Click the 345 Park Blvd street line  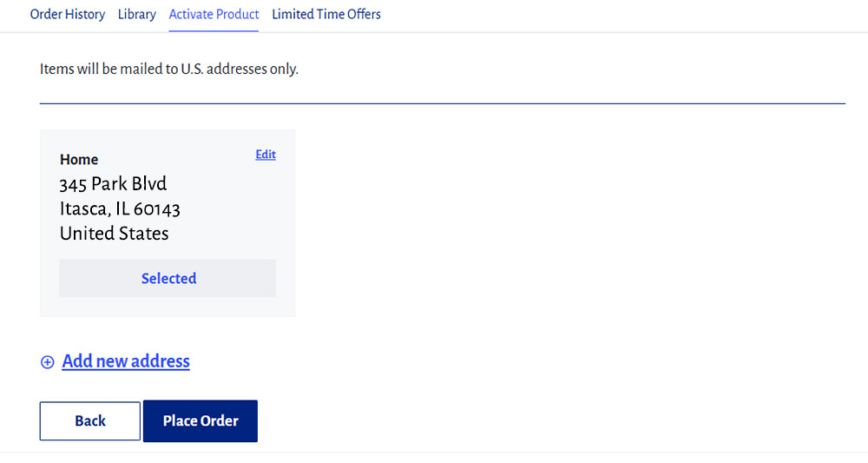(x=113, y=184)
